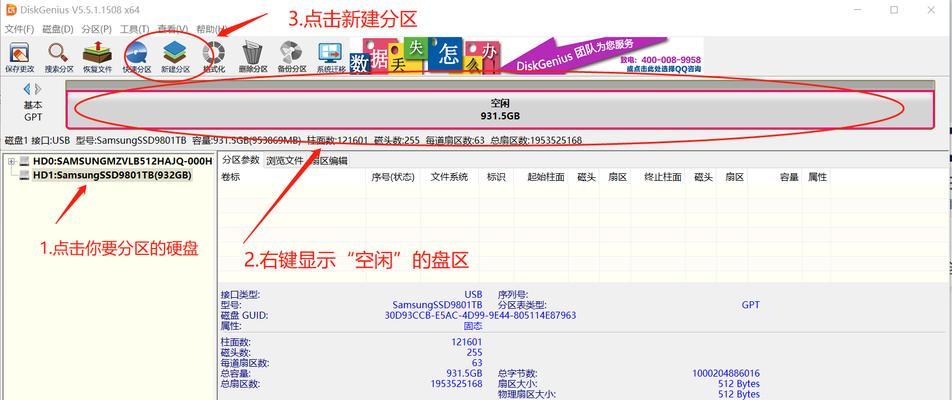Click the 快速分区 (Quick partition) icon
Screen dimensions: 952x400
coord(137,58)
